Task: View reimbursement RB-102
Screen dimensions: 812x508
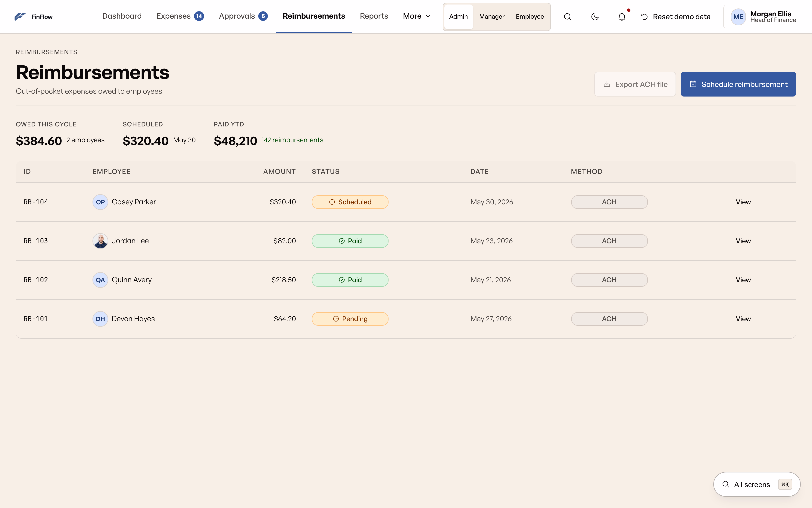Action: pyautogui.click(x=743, y=280)
